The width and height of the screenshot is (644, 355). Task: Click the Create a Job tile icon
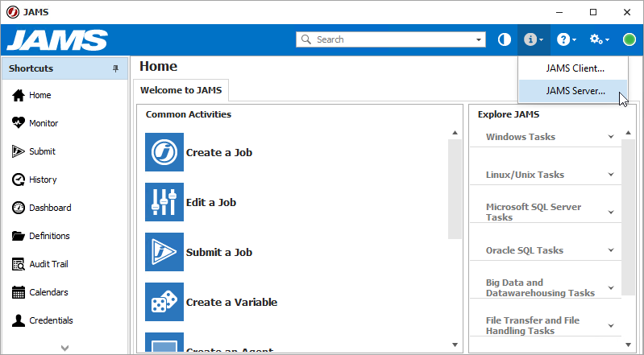tap(164, 152)
